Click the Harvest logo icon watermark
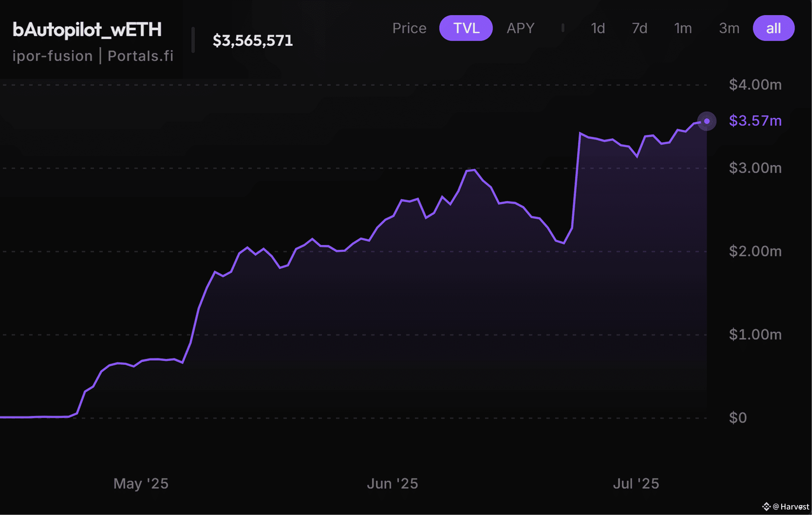 click(x=766, y=507)
